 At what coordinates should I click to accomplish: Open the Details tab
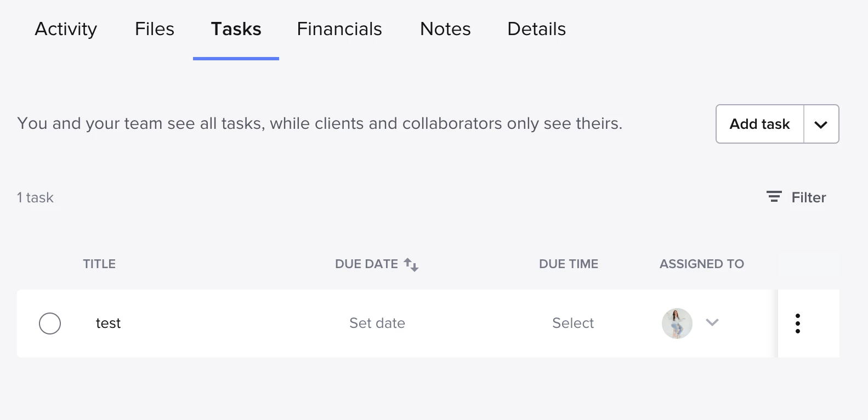coord(536,29)
